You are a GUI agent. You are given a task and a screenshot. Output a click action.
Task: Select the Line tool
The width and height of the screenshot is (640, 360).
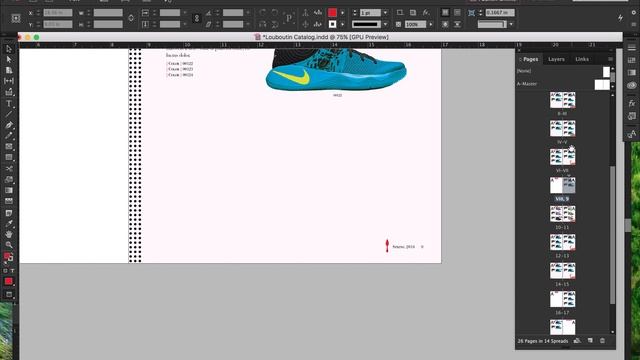click(9, 114)
